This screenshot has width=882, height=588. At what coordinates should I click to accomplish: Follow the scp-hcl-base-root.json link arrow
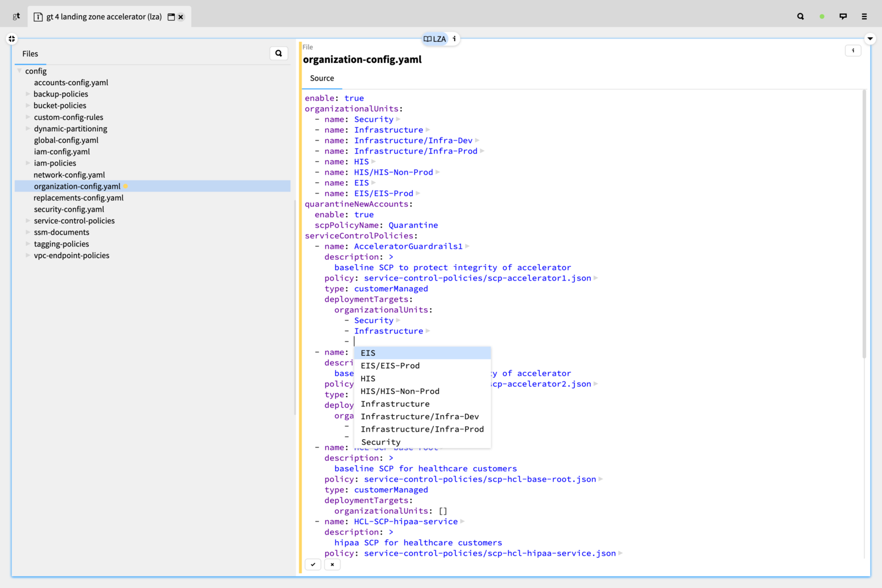point(601,479)
